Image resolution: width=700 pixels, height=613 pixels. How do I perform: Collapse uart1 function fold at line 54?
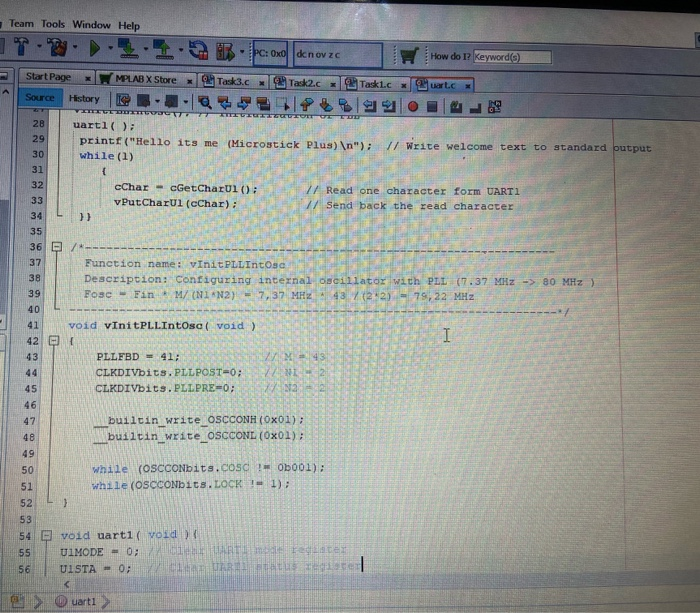pos(46,535)
